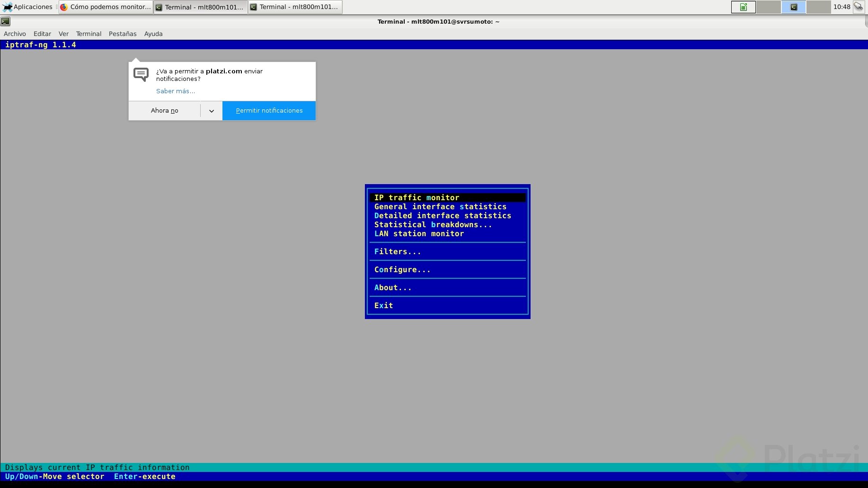Activate the second Terminal taskbar button
868x488 pixels.
click(x=295, y=7)
